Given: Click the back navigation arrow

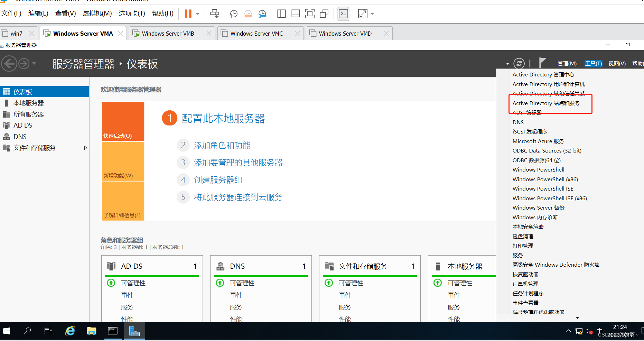Looking at the screenshot, I should pos(9,64).
